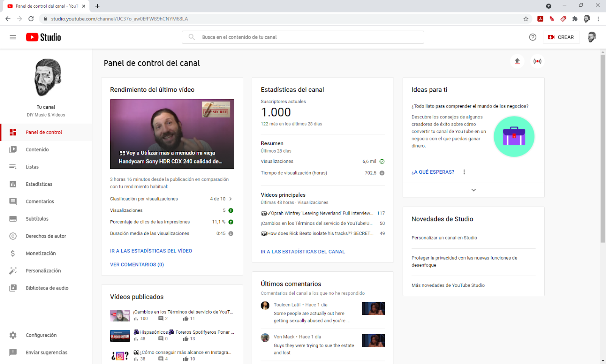The height and width of the screenshot is (364, 606).
Task: Open Subtítulos in sidebar
Action: 46,219
